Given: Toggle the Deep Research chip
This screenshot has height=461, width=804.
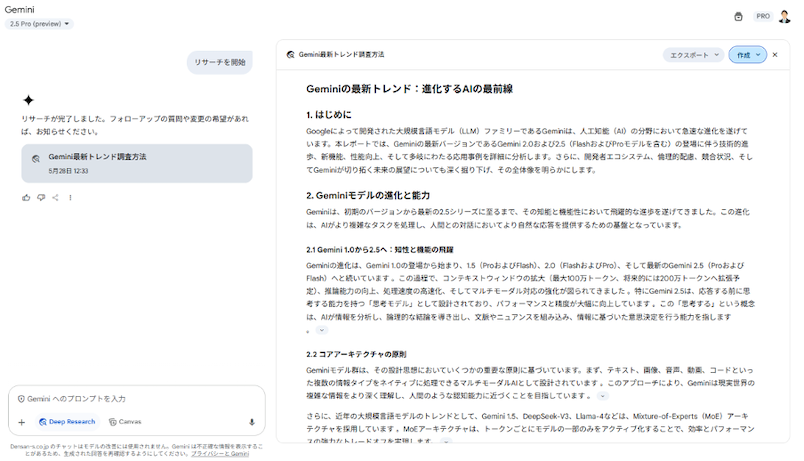Looking at the screenshot, I should point(67,422).
